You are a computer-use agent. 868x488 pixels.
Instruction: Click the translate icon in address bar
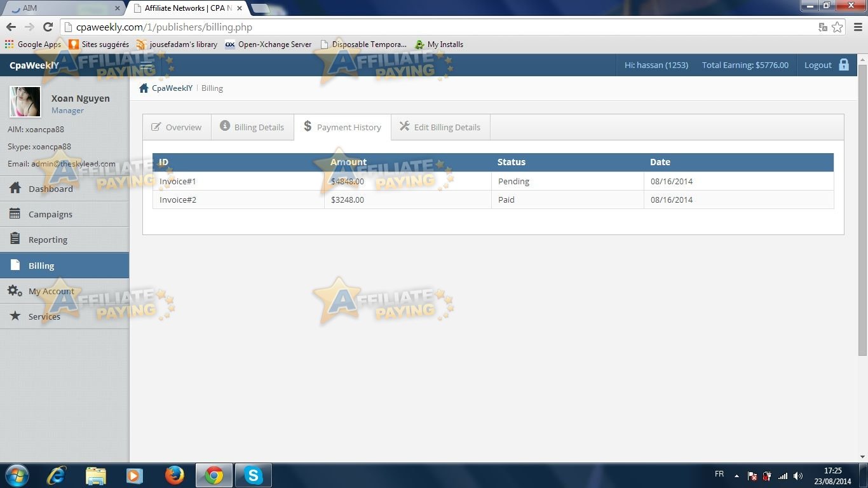point(823,27)
